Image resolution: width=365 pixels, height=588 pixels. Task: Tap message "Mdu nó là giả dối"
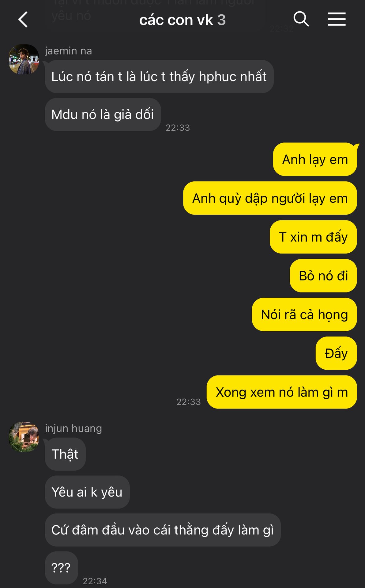point(103,115)
